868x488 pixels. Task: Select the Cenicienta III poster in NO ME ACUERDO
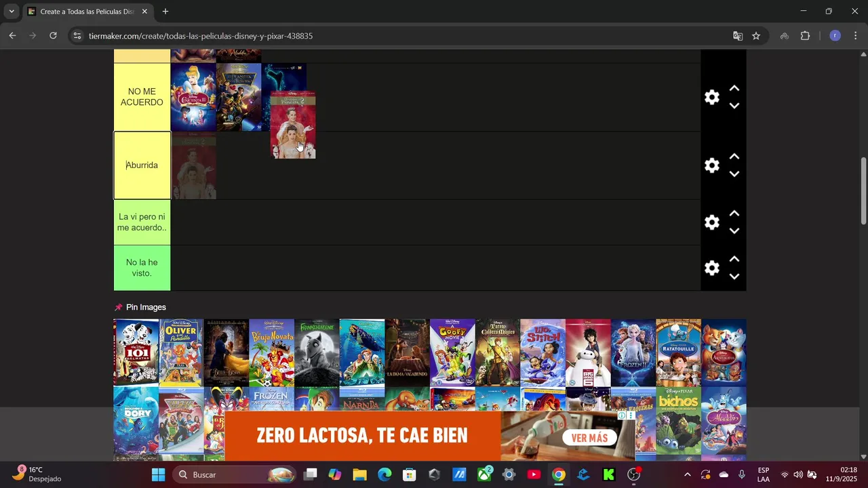point(193,97)
